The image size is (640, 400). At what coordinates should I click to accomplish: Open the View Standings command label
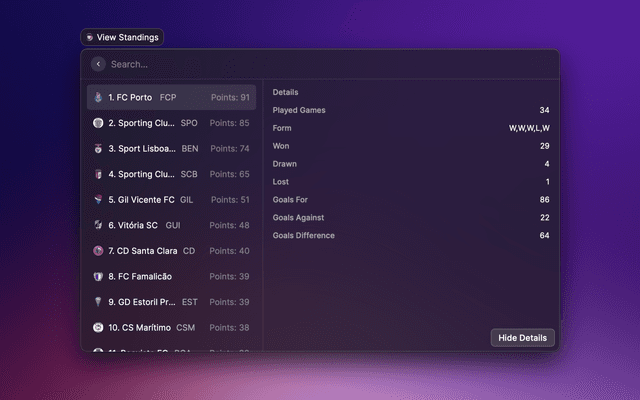point(121,37)
